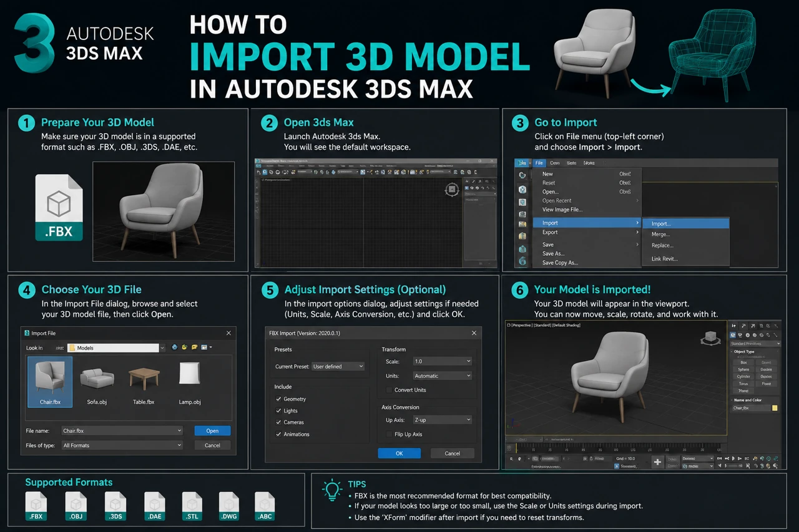The image size is (799, 532).
Task: Select Save As... in the File menu
Action: tap(553, 254)
